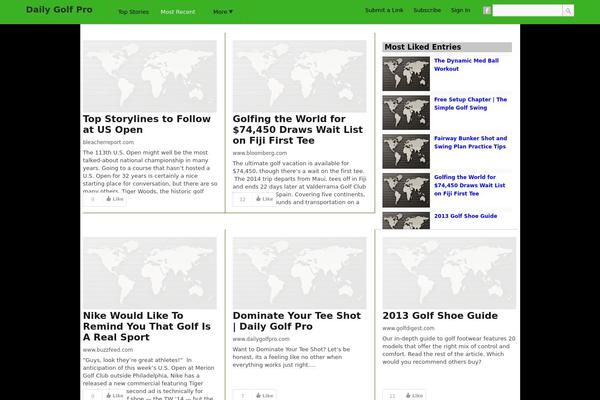Click like count on Top Storylines article
This screenshot has width=600, height=400.
point(93,199)
